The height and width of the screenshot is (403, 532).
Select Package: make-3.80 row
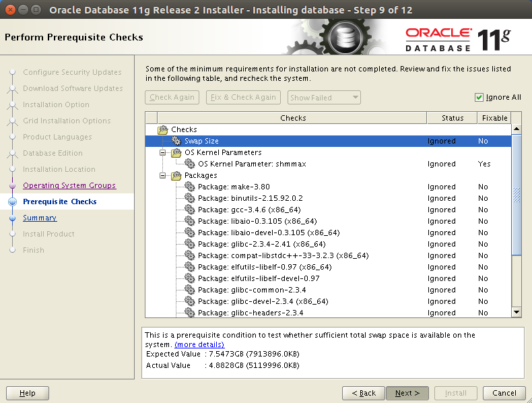pos(328,187)
